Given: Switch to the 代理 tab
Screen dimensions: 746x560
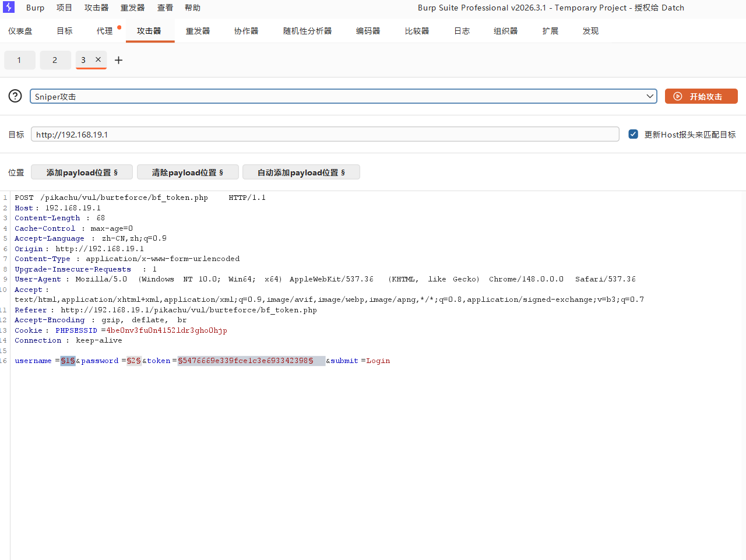Looking at the screenshot, I should 105,31.
